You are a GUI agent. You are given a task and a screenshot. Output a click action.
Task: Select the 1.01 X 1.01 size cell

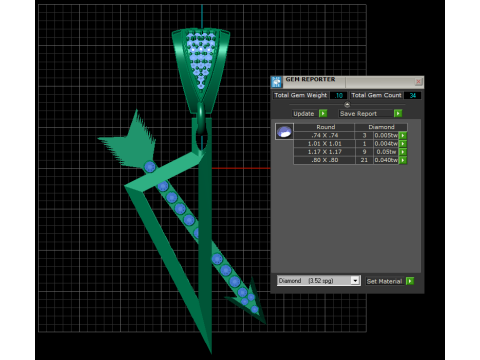[x=324, y=144]
